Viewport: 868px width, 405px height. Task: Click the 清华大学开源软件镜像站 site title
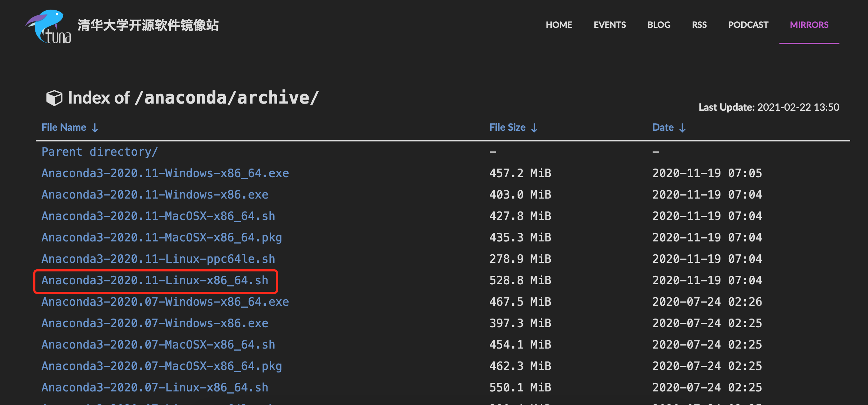point(148,25)
